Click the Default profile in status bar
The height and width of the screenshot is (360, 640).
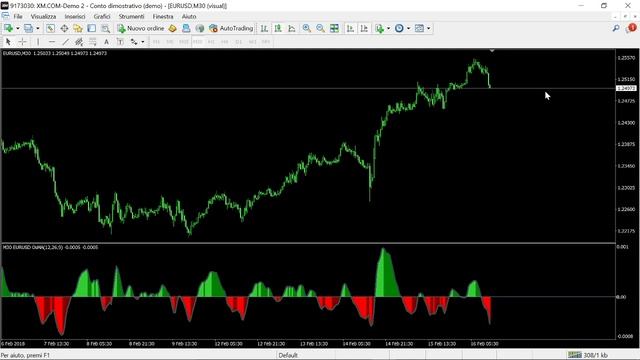click(x=288, y=355)
